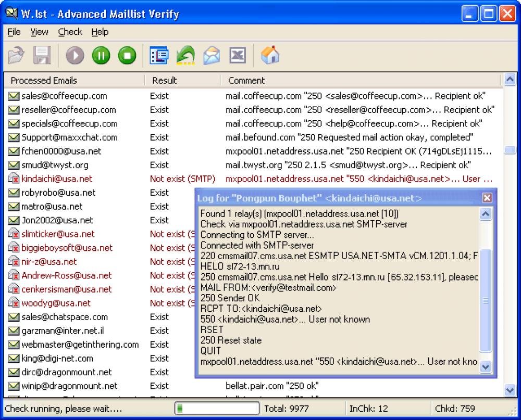
Task: Open the send mail envelope icon
Action: tap(211, 55)
